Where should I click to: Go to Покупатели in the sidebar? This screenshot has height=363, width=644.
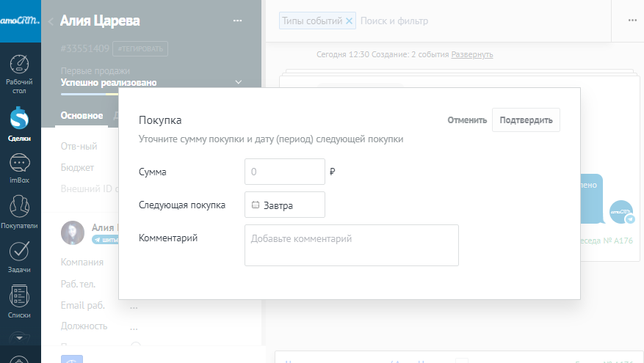20,213
